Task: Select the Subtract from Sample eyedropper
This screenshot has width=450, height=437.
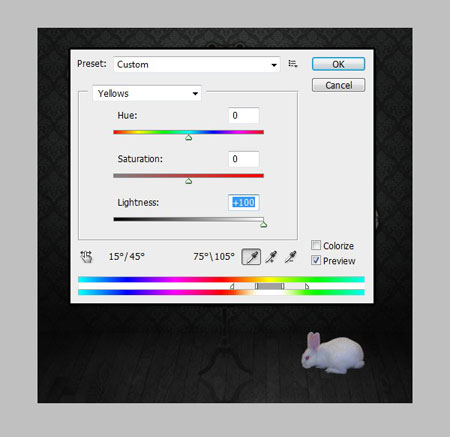Action: (x=290, y=257)
